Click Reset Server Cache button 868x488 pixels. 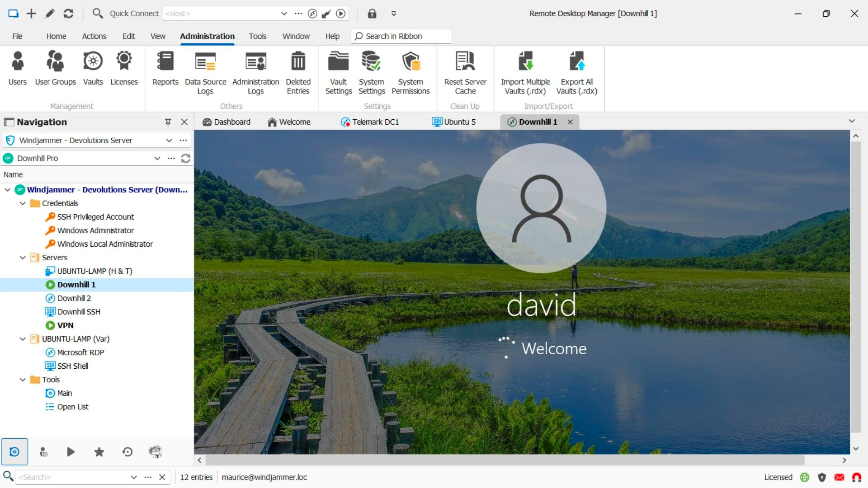point(465,71)
